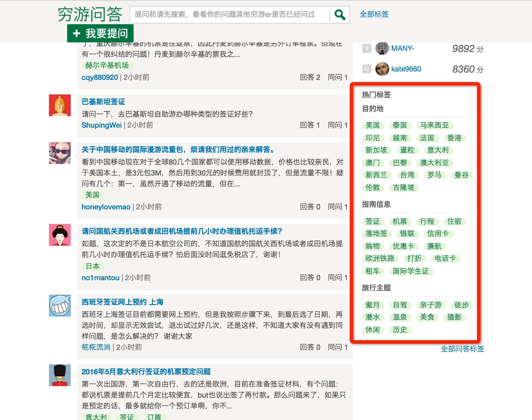Select hot tag 吉隆坡
The width and height of the screenshot is (532, 420).
coord(404,188)
